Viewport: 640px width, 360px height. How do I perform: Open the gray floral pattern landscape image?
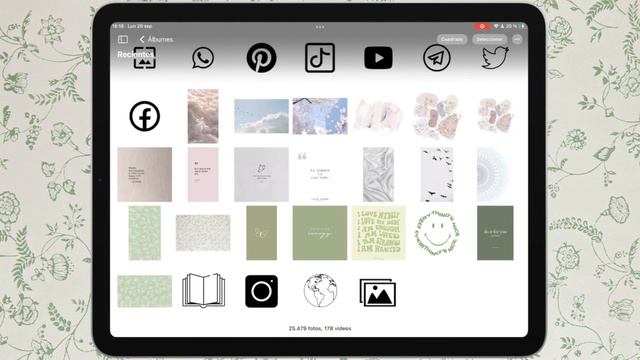click(x=203, y=233)
